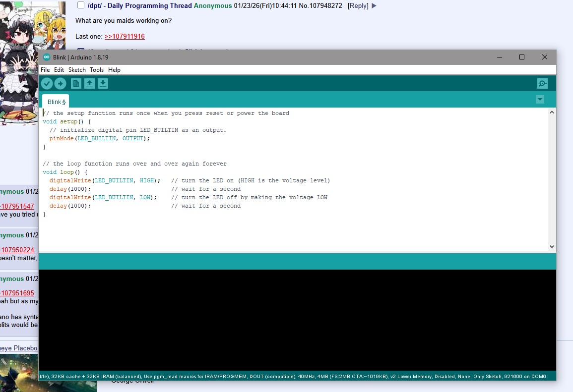Screen dimensions: 573x392
Task: Open the Sketch menu
Action: point(77,70)
